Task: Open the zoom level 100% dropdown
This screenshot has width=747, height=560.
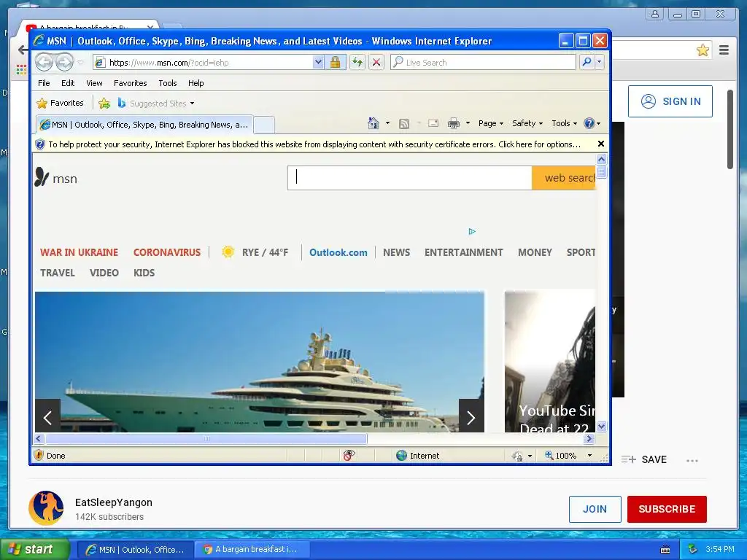Action: (589, 456)
